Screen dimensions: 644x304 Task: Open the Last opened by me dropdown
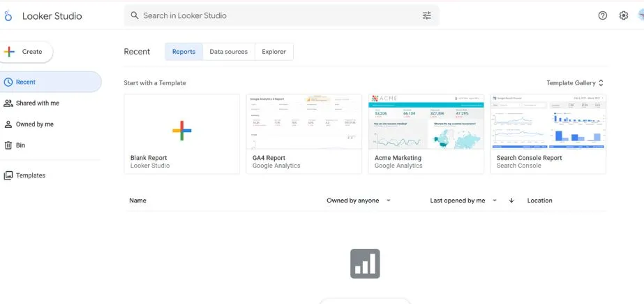coord(464,201)
